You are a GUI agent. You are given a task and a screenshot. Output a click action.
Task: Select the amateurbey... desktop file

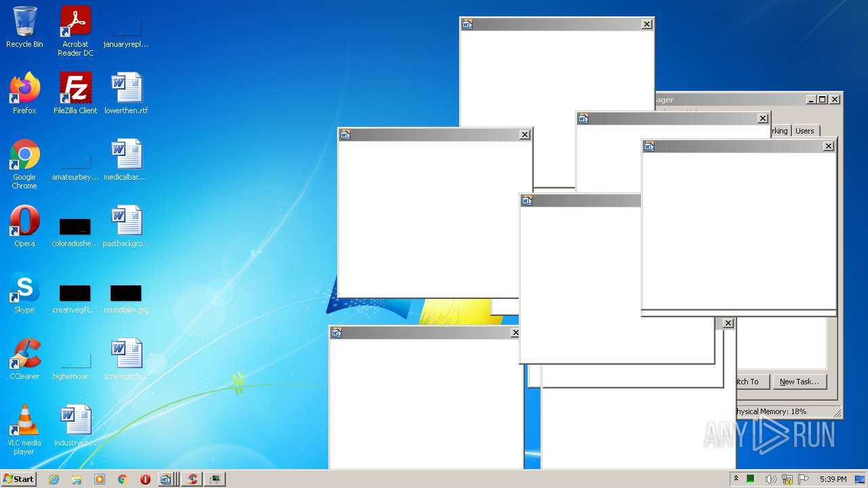tap(75, 167)
